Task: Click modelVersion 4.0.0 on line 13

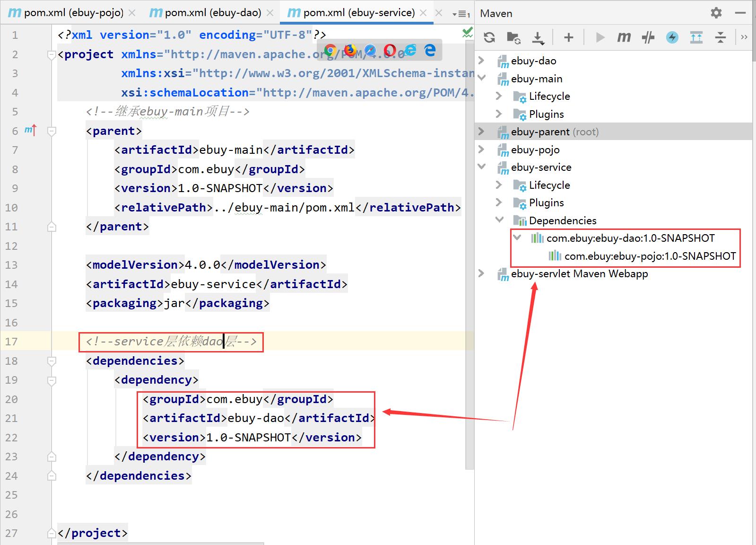Action: pos(202,265)
